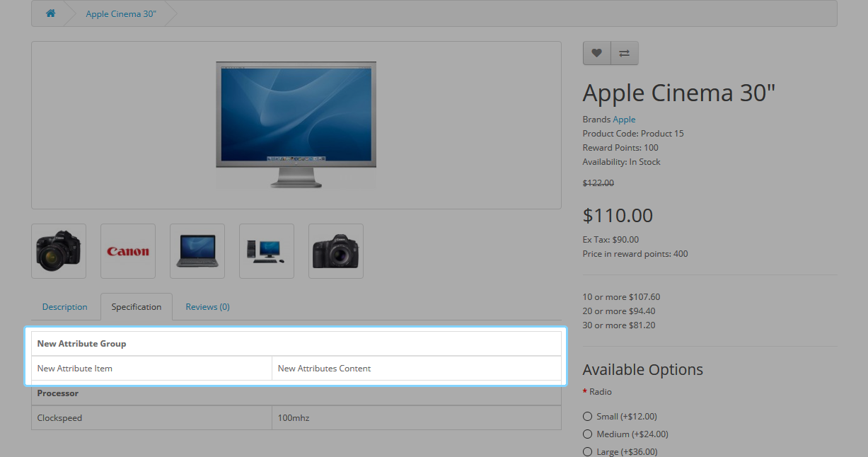Open the Reviews (0) tab

[208, 307]
